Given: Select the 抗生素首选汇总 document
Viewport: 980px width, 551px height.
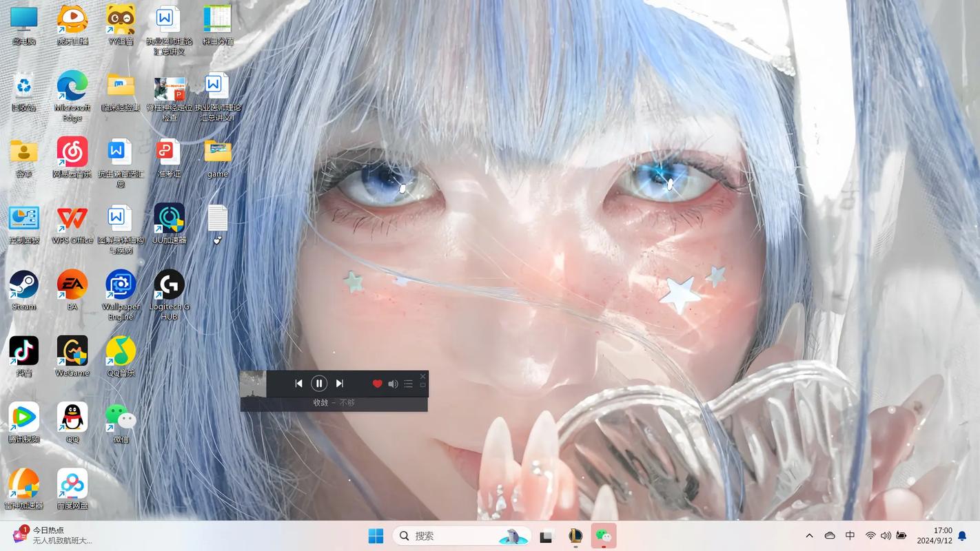Looking at the screenshot, I should (x=121, y=163).
